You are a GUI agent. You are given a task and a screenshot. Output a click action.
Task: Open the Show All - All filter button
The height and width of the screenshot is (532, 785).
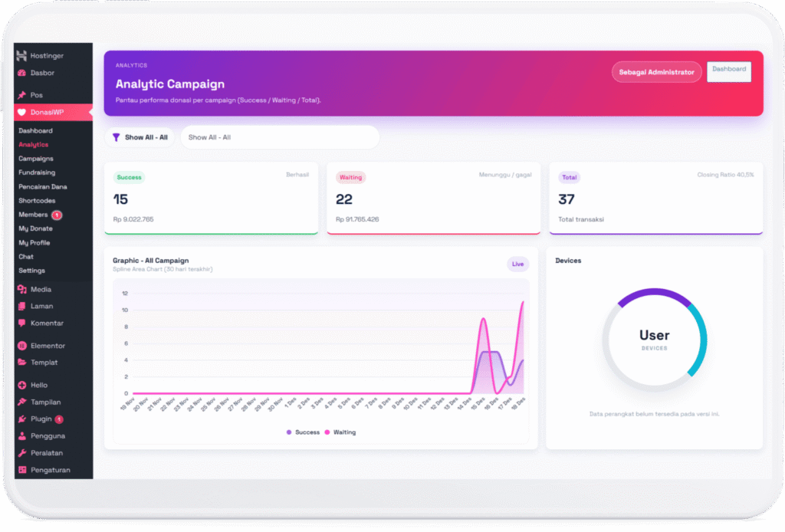click(140, 137)
